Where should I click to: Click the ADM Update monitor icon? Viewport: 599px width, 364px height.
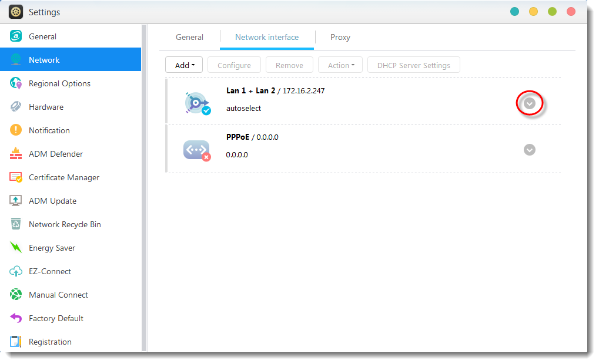click(16, 200)
